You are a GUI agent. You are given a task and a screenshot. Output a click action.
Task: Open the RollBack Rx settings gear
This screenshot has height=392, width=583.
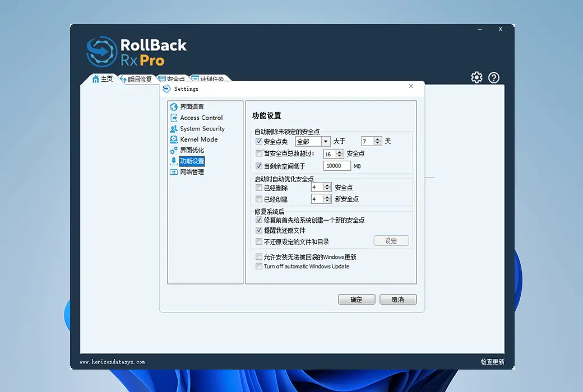tap(476, 78)
